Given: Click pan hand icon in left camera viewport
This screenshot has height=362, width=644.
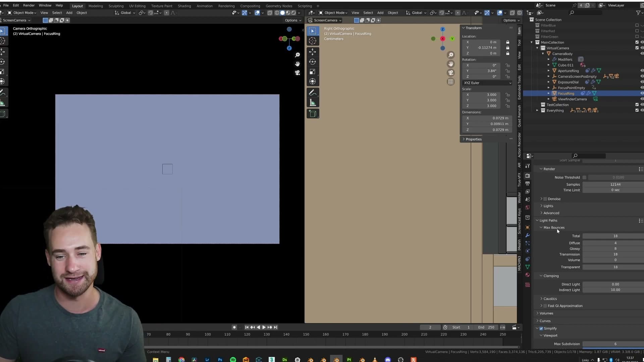Looking at the screenshot, I should pos(297,64).
